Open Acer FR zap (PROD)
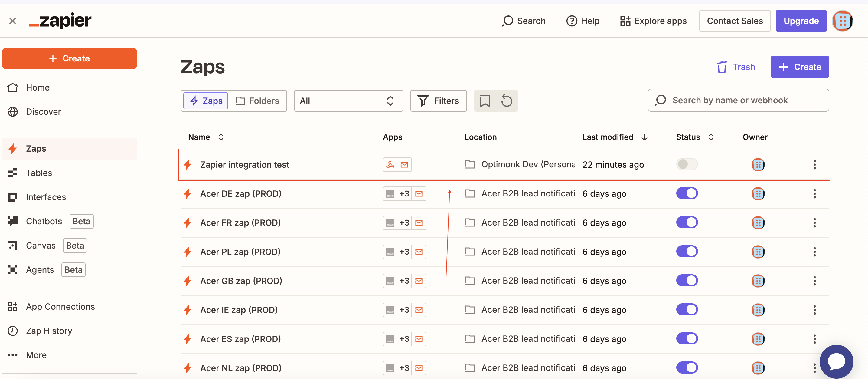 pos(240,222)
